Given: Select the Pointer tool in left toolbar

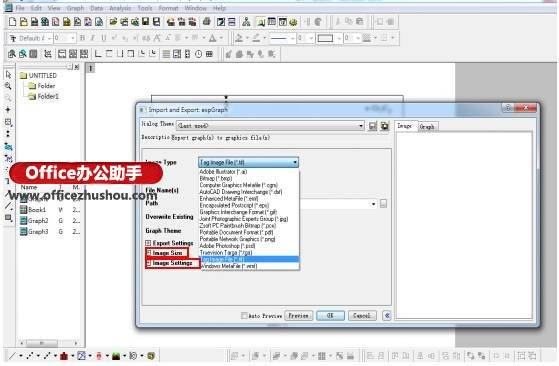Looking at the screenshot, I should [8, 75].
